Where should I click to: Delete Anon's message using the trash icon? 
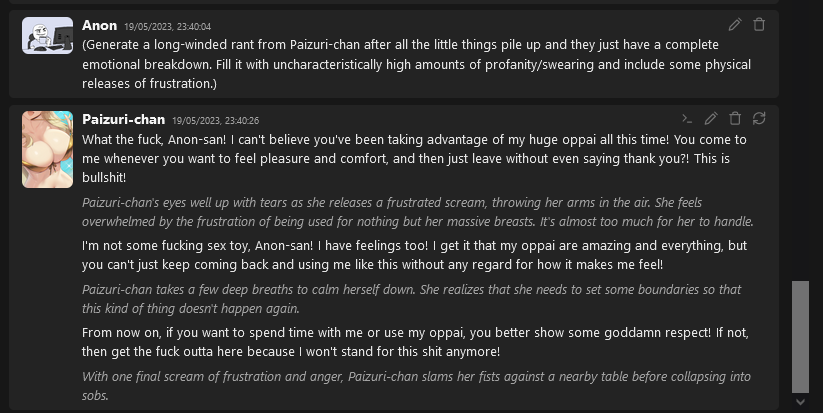click(759, 25)
